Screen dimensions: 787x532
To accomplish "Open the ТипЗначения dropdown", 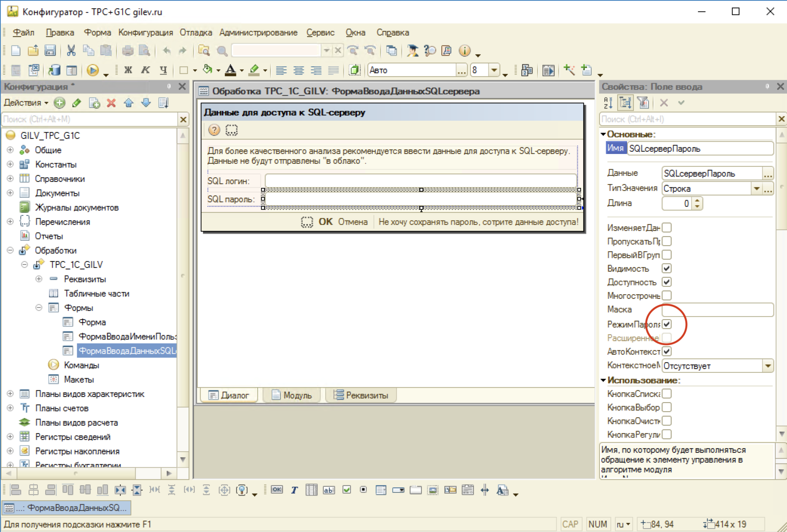I will point(756,188).
